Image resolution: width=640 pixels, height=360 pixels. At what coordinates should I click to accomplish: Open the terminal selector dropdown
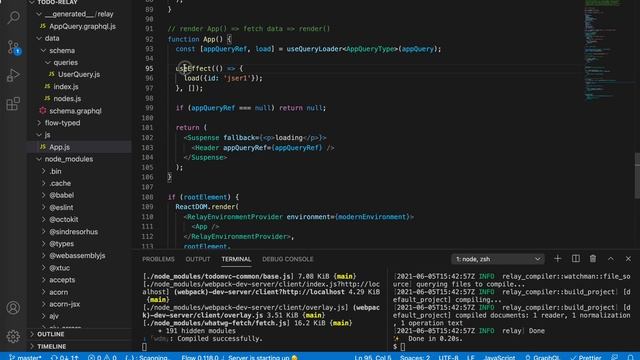click(x=498, y=259)
